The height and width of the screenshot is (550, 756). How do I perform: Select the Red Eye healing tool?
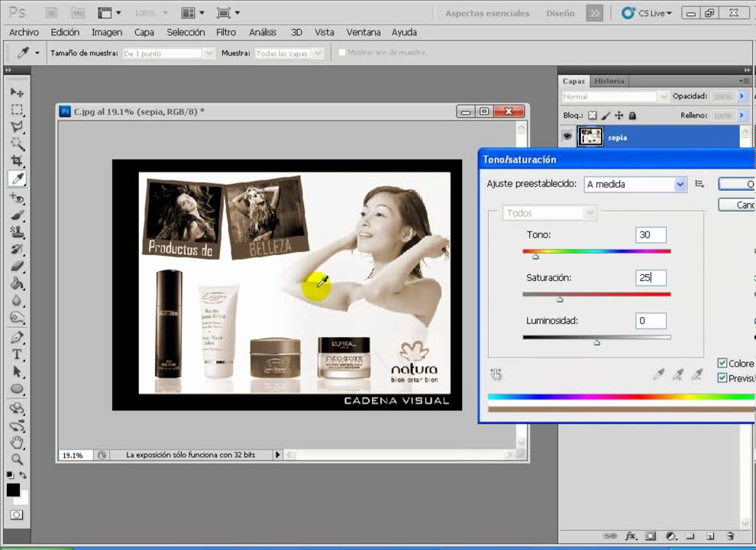click(x=17, y=198)
